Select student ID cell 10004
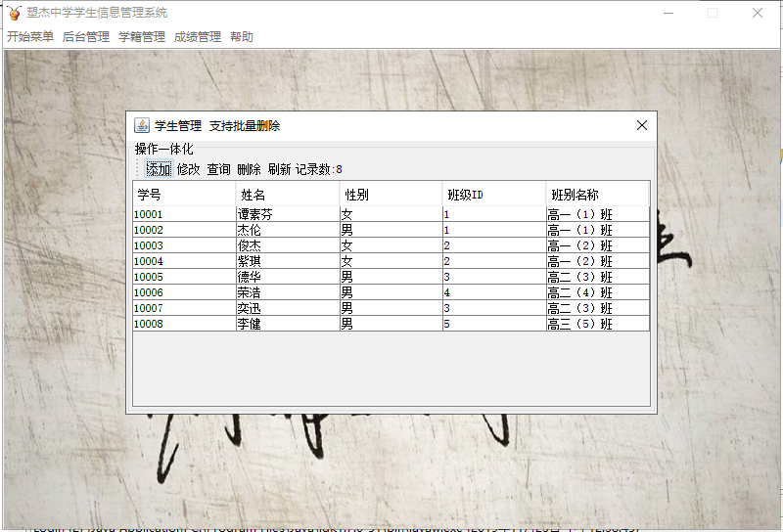The width and height of the screenshot is (783, 532). coord(184,261)
